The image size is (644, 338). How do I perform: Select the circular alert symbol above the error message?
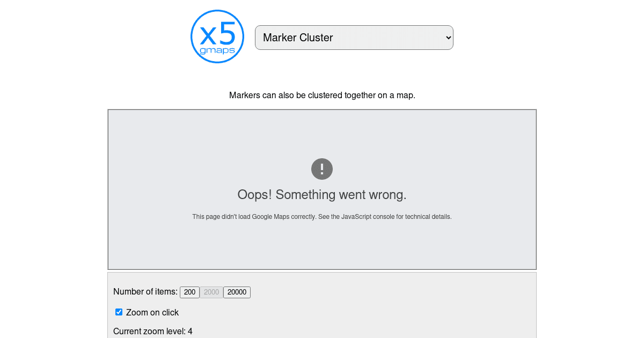[321, 168]
